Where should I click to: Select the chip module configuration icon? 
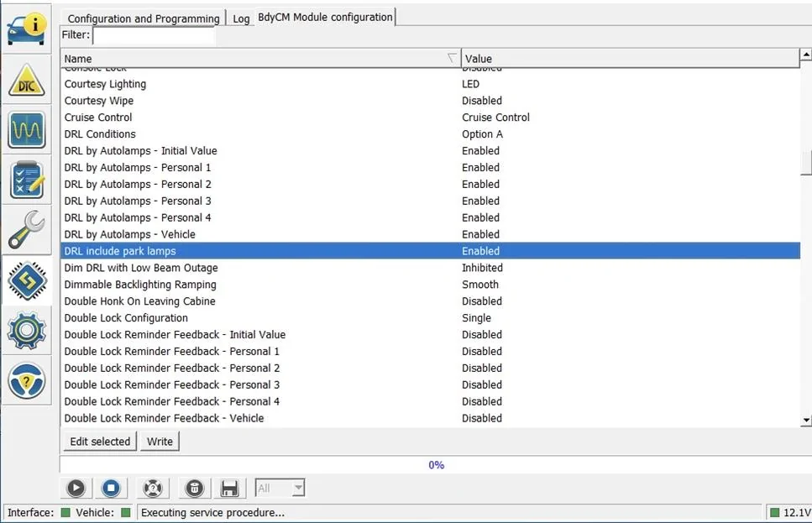26,280
